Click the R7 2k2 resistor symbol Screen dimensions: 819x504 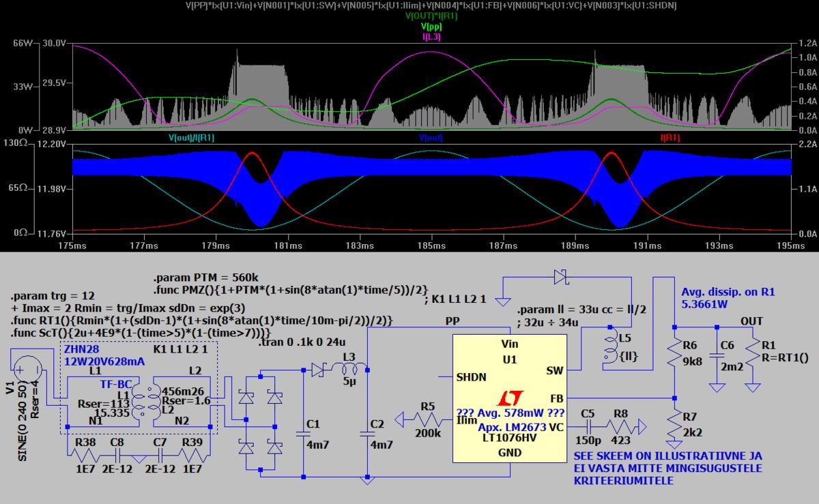tap(675, 426)
